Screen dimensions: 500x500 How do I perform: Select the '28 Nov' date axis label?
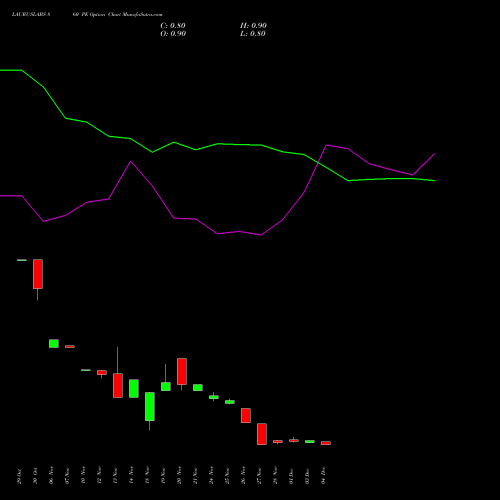click(275, 476)
